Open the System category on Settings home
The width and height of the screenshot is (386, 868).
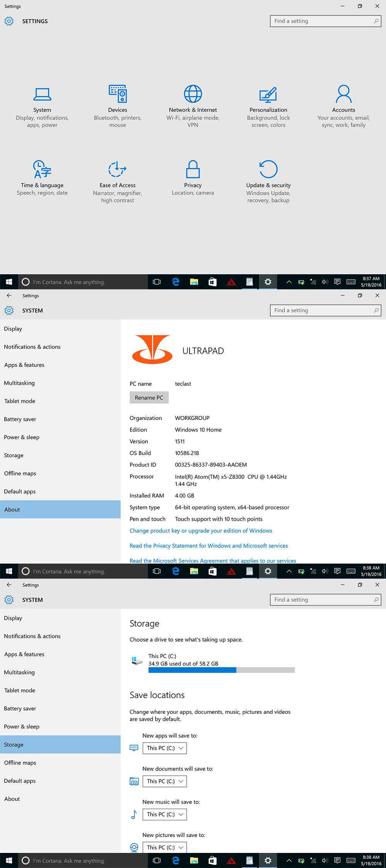tap(42, 107)
